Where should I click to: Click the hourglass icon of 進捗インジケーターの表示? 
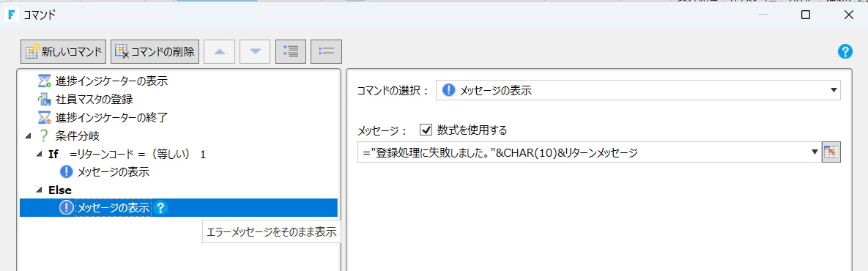44,82
